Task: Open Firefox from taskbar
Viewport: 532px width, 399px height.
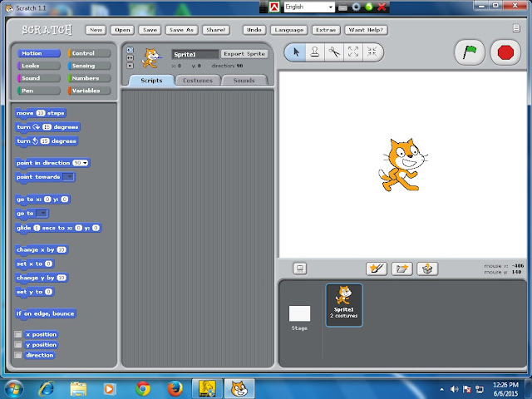Action: (x=175, y=388)
